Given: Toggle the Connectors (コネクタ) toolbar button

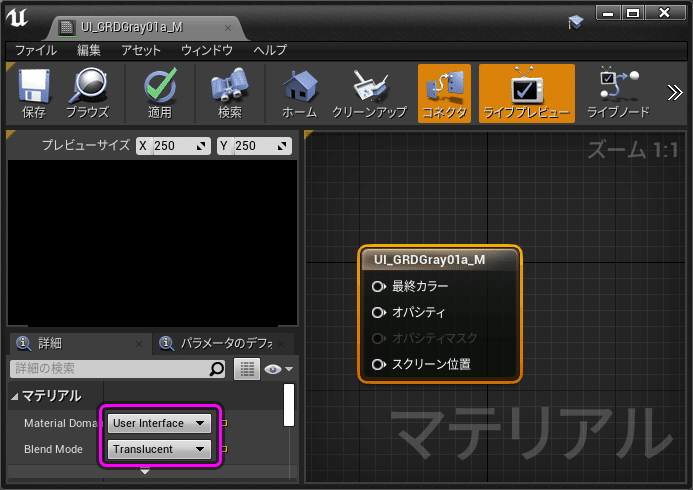Looking at the screenshot, I should 444,93.
